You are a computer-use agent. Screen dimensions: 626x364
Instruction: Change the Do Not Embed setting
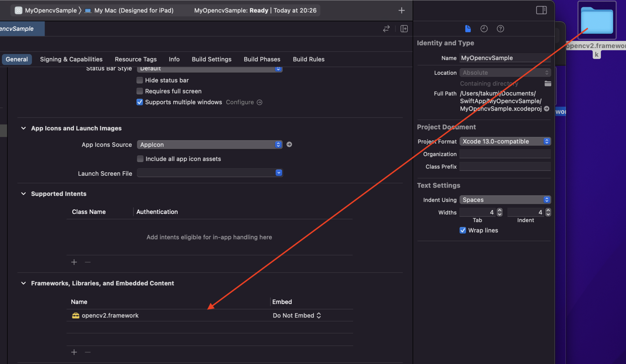[x=296, y=315]
